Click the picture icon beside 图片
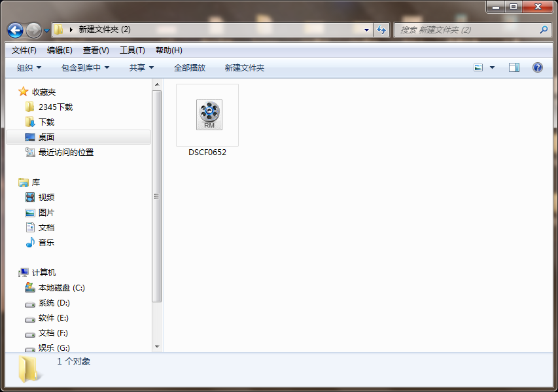558x392 pixels. pyautogui.click(x=30, y=213)
